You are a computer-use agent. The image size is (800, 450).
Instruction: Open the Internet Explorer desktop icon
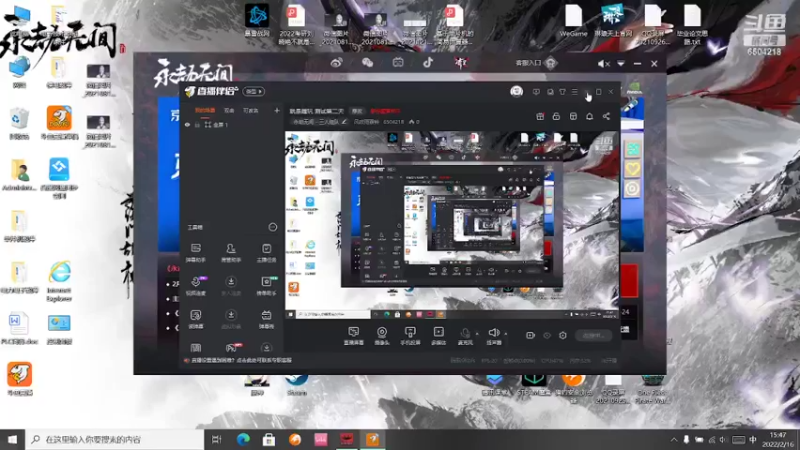[59, 281]
